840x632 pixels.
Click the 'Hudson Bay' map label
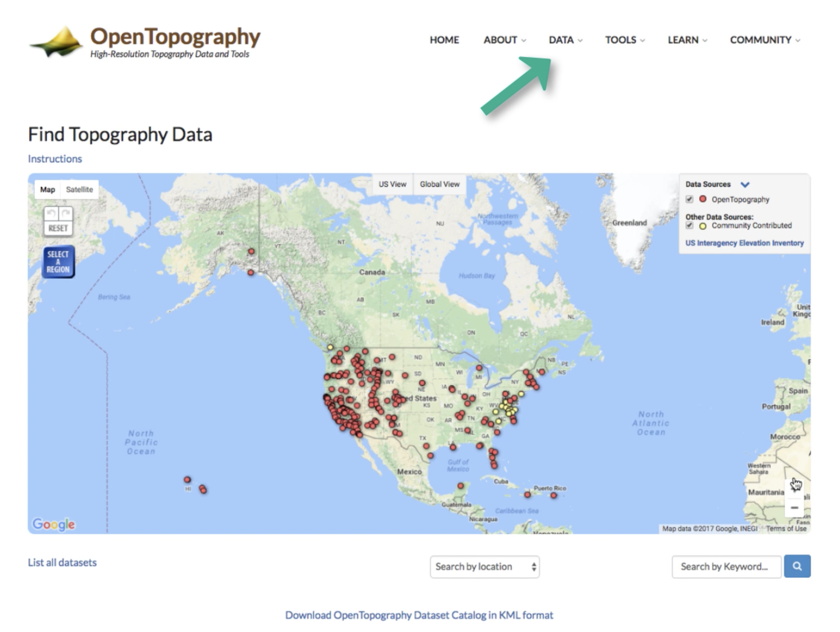[x=477, y=276]
